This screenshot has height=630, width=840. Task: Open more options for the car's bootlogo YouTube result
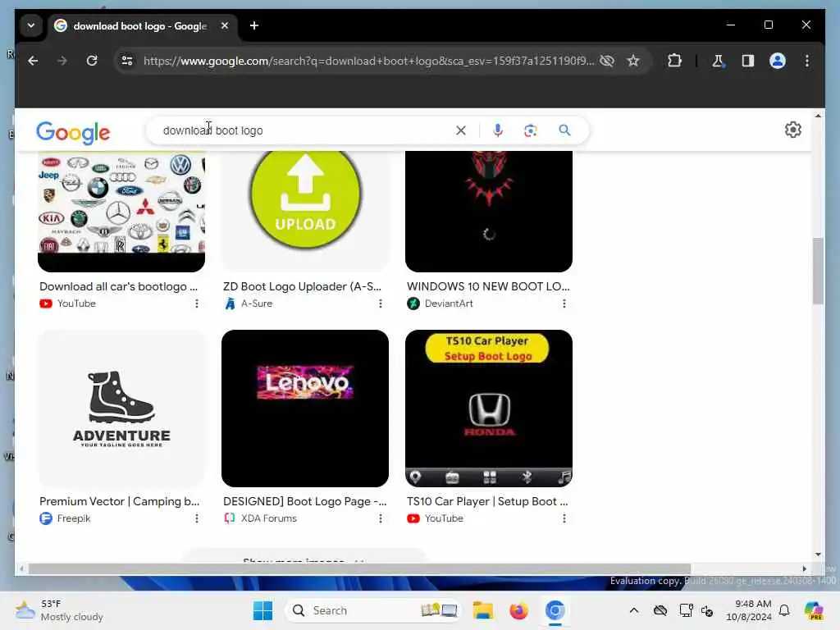click(x=197, y=304)
